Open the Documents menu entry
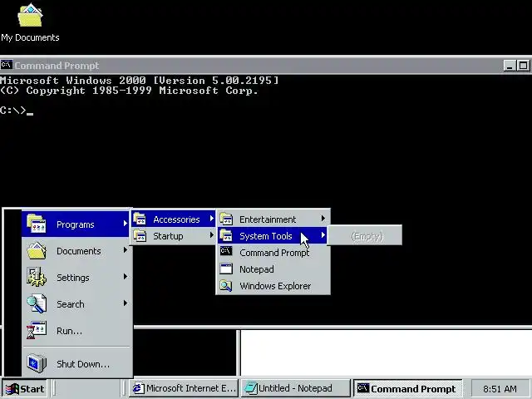The image size is (532, 399). click(x=76, y=251)
